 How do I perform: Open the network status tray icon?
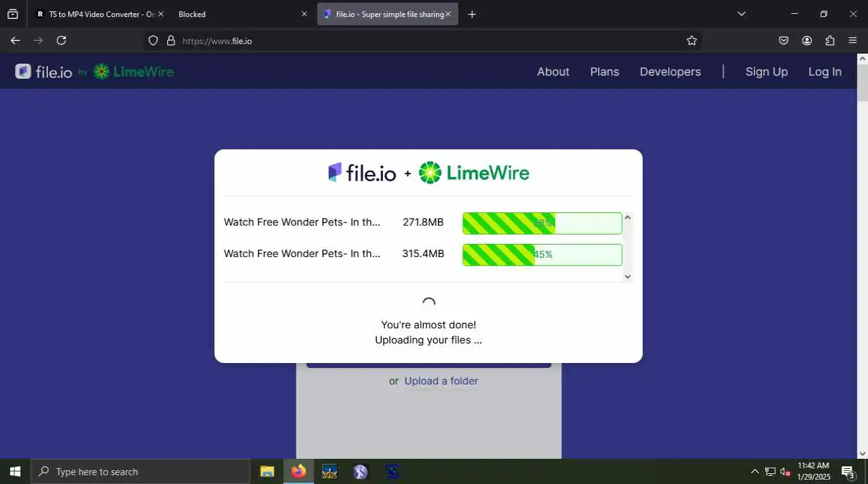[x=770, y=471]
